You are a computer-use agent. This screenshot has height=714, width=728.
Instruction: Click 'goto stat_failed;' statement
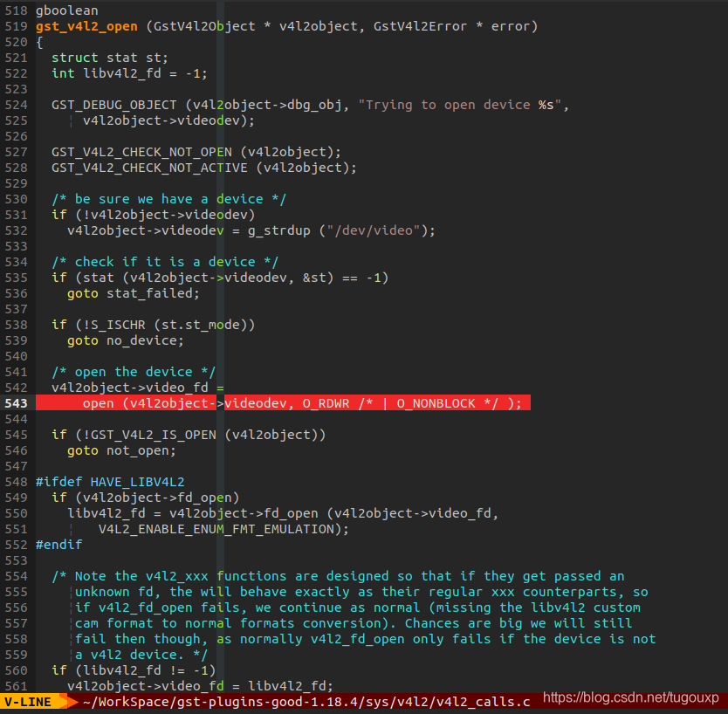134,293
